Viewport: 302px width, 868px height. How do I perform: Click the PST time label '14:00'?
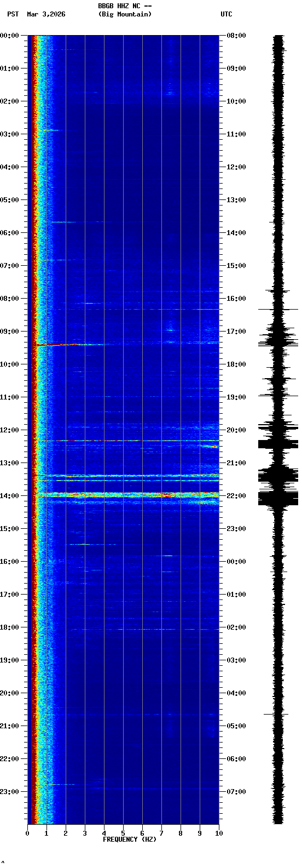click(9, 496)
